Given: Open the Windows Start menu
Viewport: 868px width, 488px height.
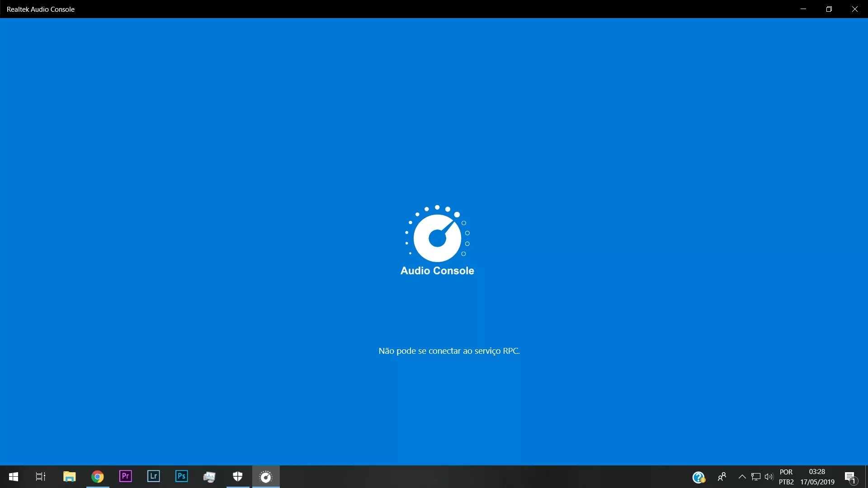Looking at the screenshot, I should [x=14, y=477].
